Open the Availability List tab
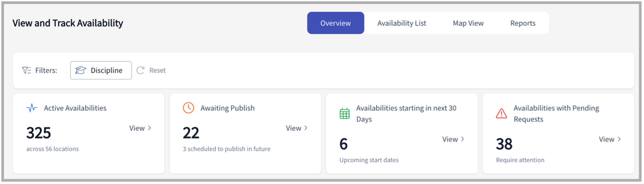Screen dimensions: 644x184 point(402,23)
